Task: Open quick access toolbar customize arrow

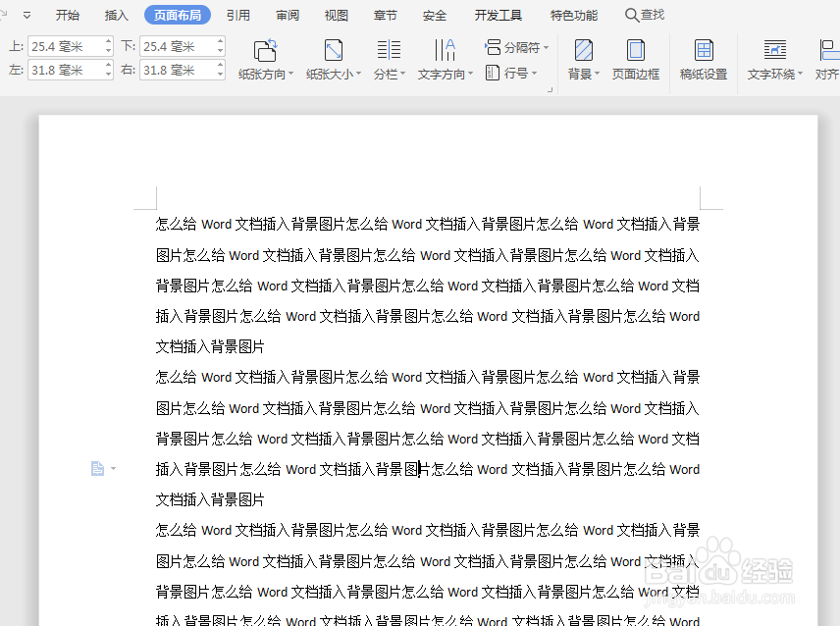Action: pos(26,15)
